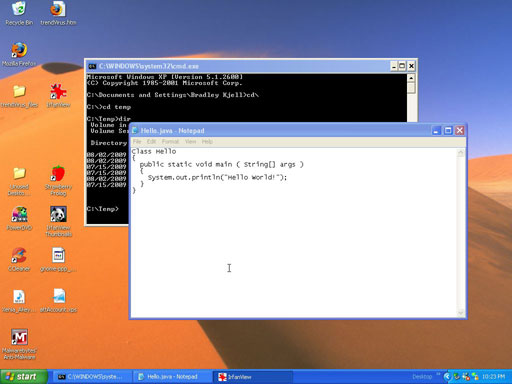Launch IrfanView Thumbnails panda shortcut

pos(58,222)
